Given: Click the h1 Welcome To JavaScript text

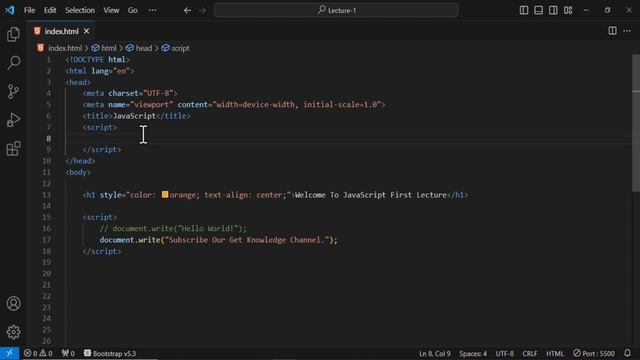Looking at the screenshot, I should coord(371,195).
